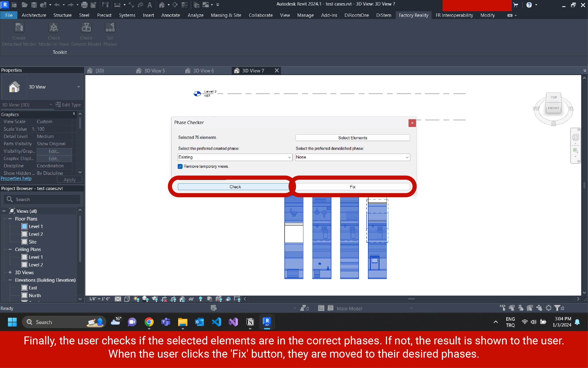Open the Properties help link
This screenshot has height=368, width=588.
[16, 178]
